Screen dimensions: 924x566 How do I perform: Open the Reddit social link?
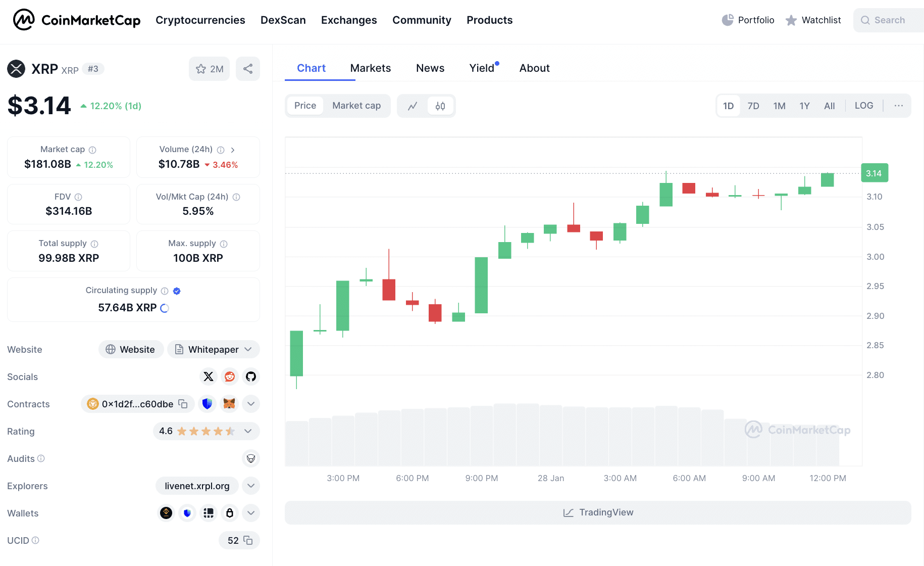tap(230, 376)
